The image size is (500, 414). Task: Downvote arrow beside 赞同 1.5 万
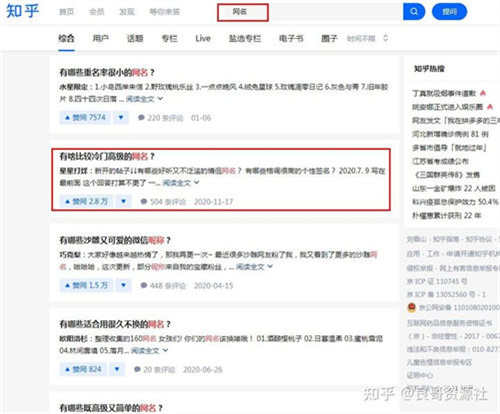124,285
